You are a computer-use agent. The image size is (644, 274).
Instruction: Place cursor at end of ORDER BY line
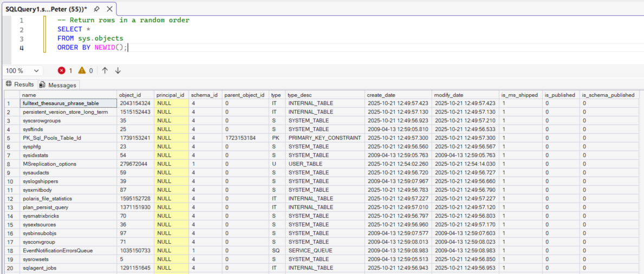pyautogui.click(x=128, y=48)
